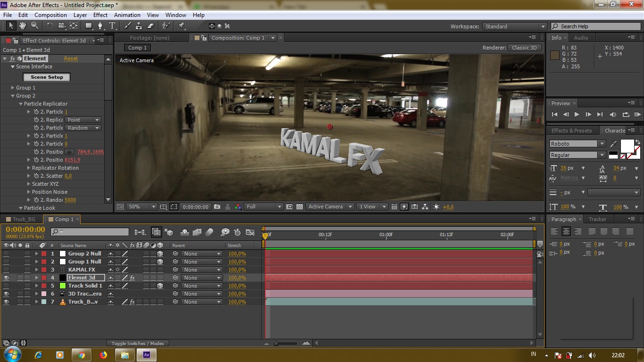Screen dimensions: 644x362
Task: Show the hidden KAMAL FX layer
Action: click(x=6, y=270)
